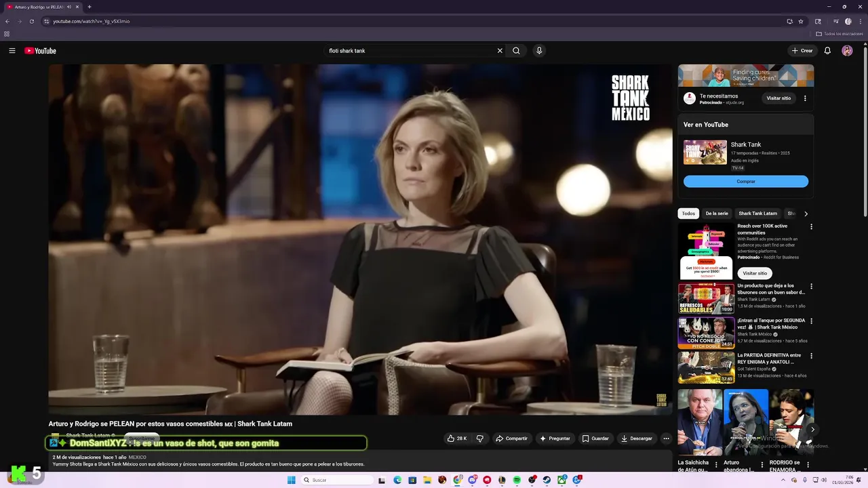Open the Chrome profile menu in toolbar

(848, 21)
